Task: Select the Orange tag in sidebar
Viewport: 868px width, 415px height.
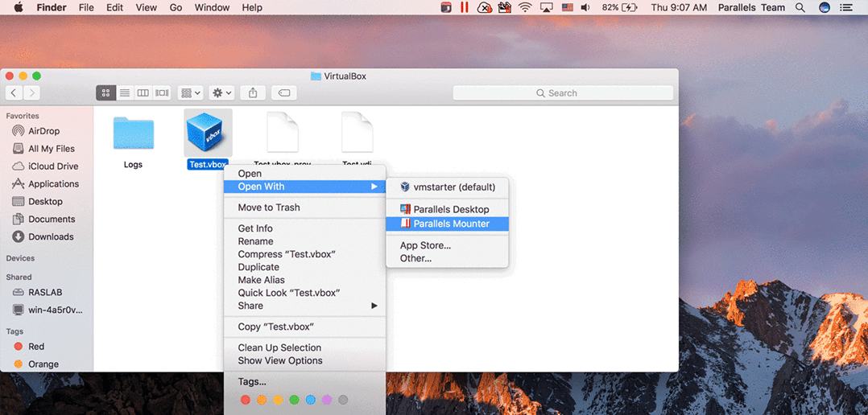Action: (43, 364)
